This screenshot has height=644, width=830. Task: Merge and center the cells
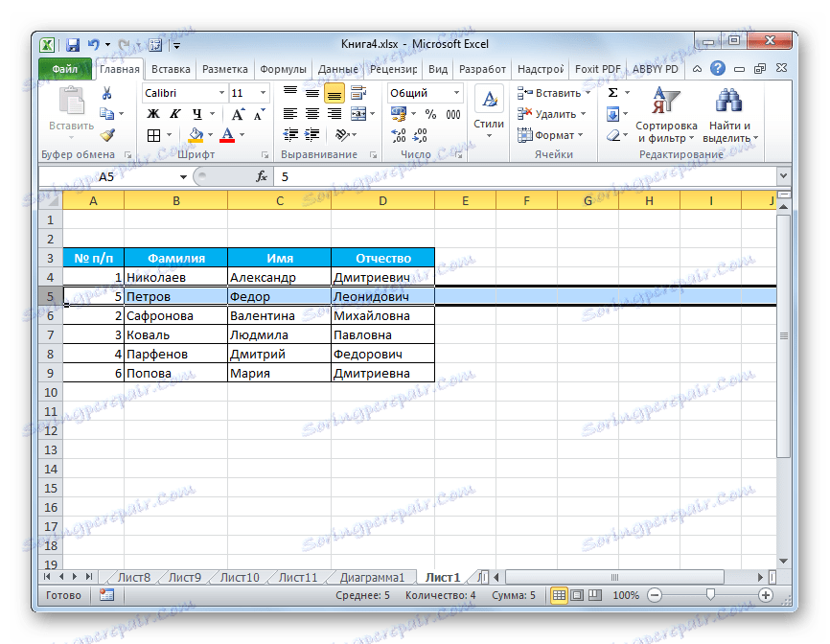coord(358,114)
